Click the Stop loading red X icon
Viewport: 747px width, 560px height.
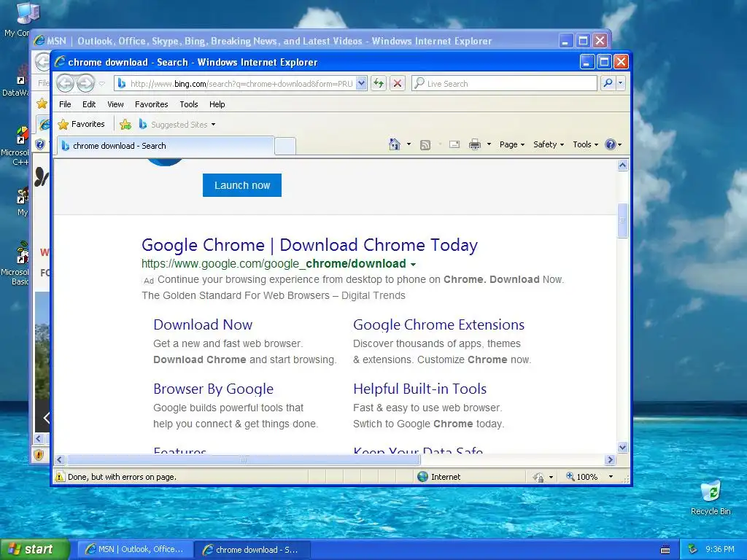coord(398,83)
